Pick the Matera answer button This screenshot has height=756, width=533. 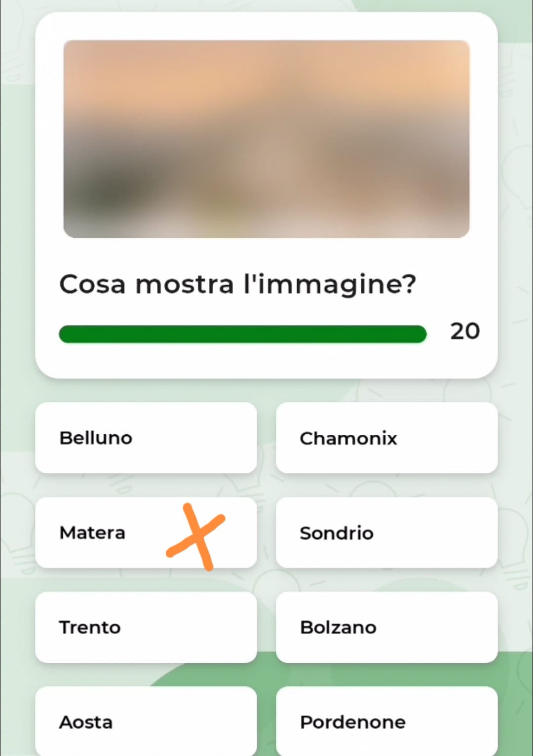[109, 532]
